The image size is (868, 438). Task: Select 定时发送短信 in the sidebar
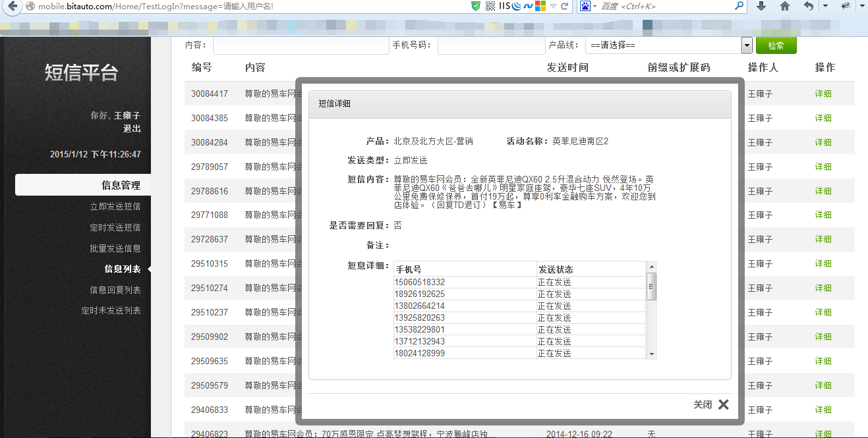pos(115,227)
